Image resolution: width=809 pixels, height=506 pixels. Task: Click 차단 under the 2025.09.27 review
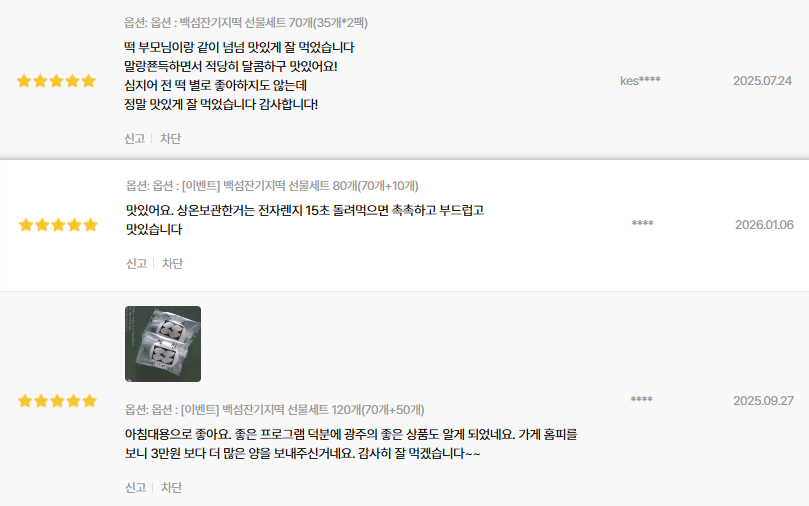(171, 487)
